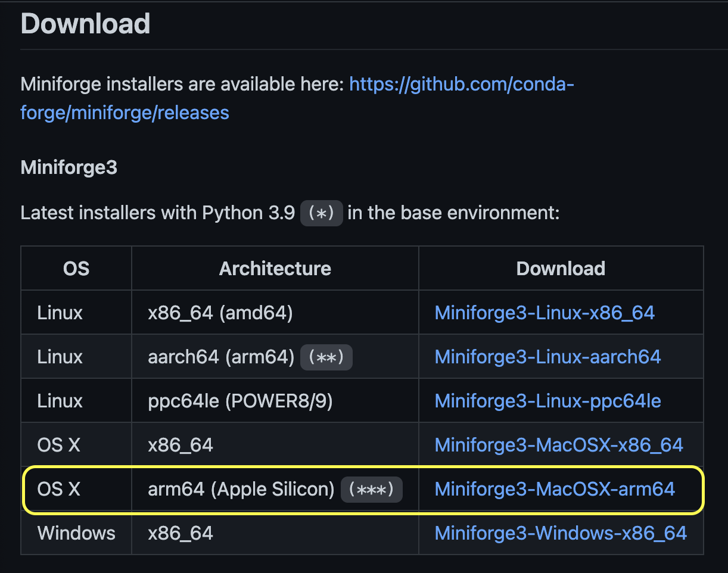Select the Architecture column header
The image size is (728, 573).
coord(275,269)
